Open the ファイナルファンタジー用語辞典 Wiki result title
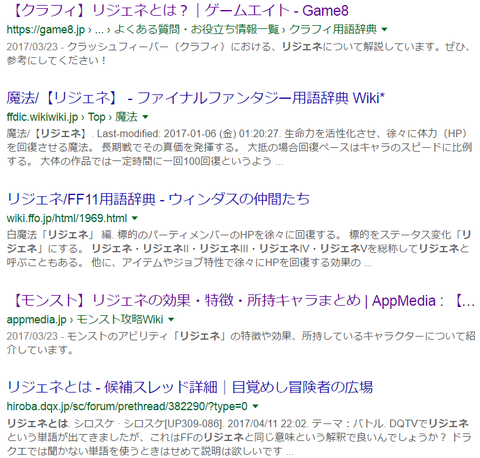Viewport: 480px width, 458px height. tap(196, 98)
